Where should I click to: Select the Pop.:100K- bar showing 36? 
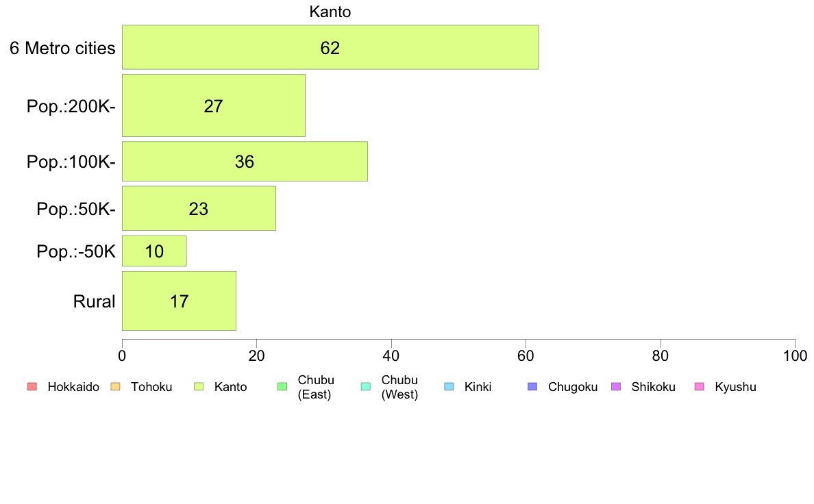(x=245, y=162)
